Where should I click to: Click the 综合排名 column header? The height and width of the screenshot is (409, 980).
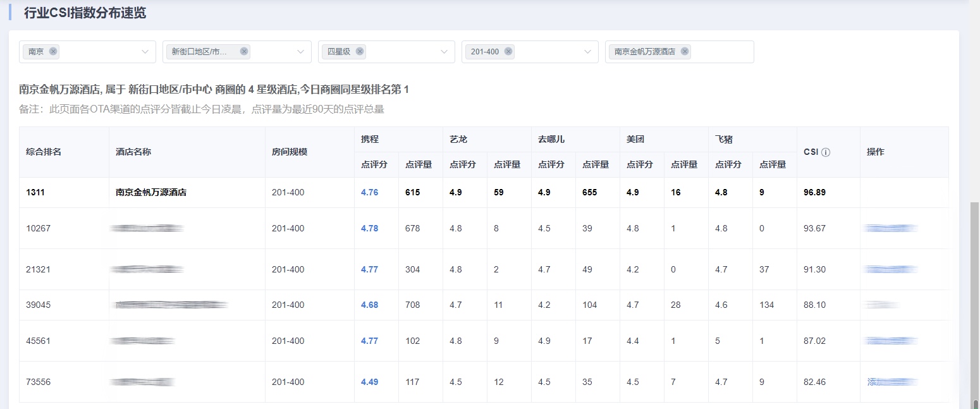pos(44,152)
